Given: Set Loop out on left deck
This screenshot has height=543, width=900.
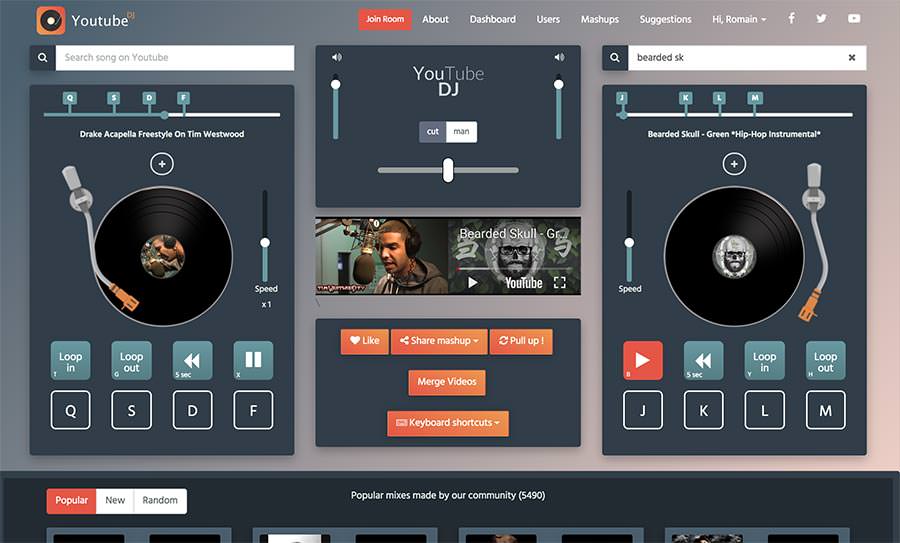Looking at the screenshot, I should (131, 360).
